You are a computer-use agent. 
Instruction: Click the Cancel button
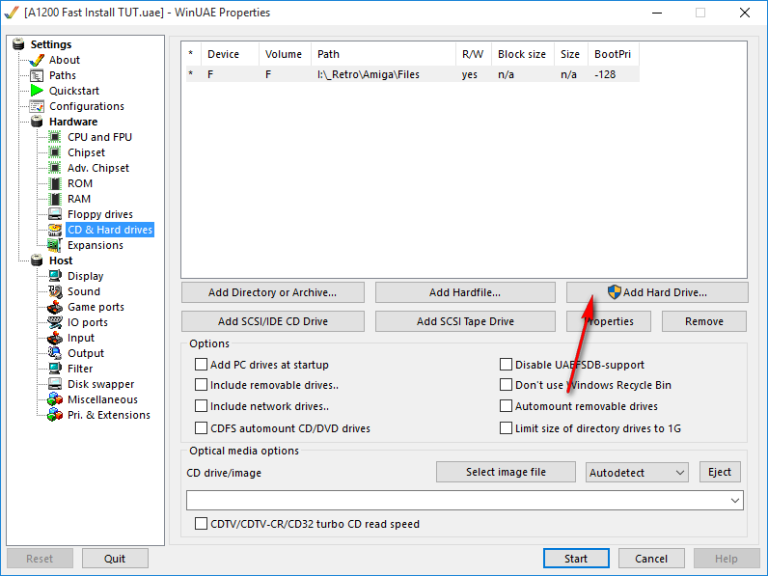click(651, 558)
